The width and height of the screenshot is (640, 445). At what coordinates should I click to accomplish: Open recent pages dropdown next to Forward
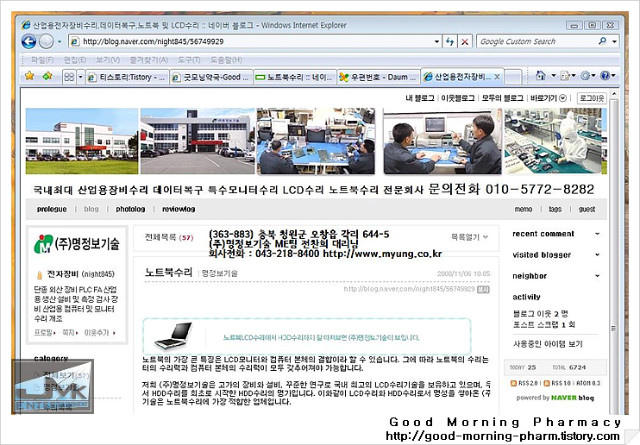[x=60, y=42]
